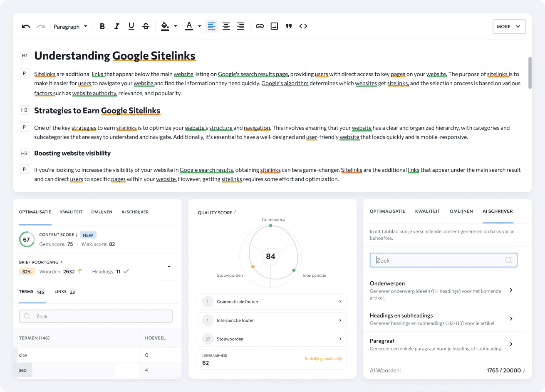Click the P marker beside the Sitelinks paragraph
The width and height of the screenshot is (545, 392).
tap(25, 74)
